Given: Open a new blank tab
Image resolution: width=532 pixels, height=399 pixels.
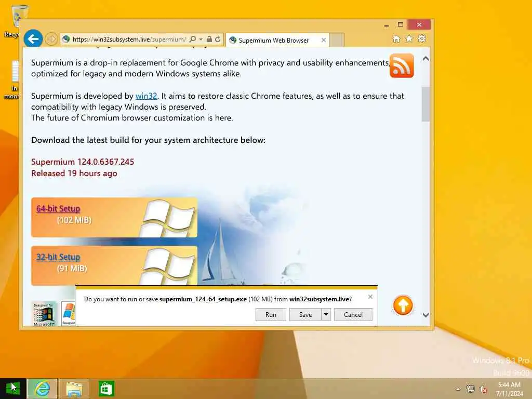Looking at the screenshot, I should 337,40.
